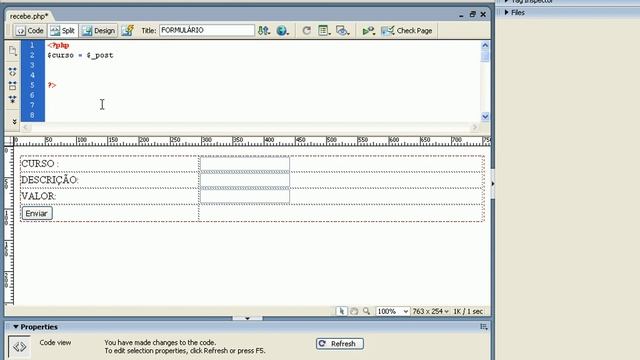Click the Collapse Full Tag icon
The height and width of the screenshot is (360, 640).
click(x=13, y=72)
